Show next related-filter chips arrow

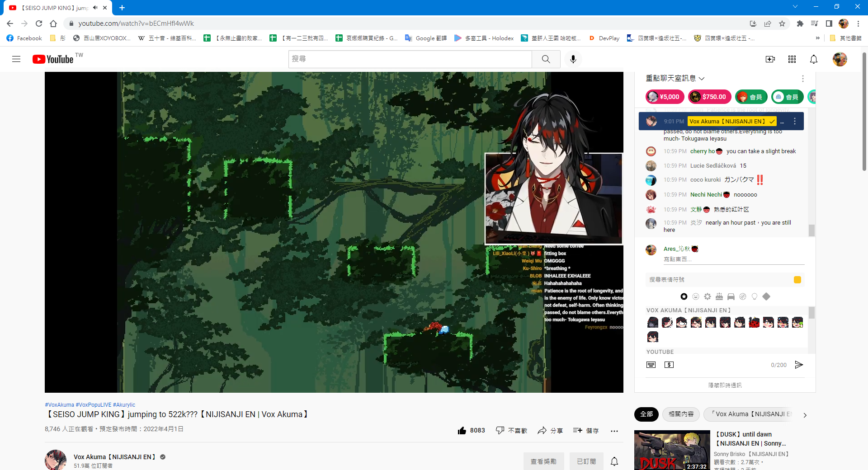(805, 415)
